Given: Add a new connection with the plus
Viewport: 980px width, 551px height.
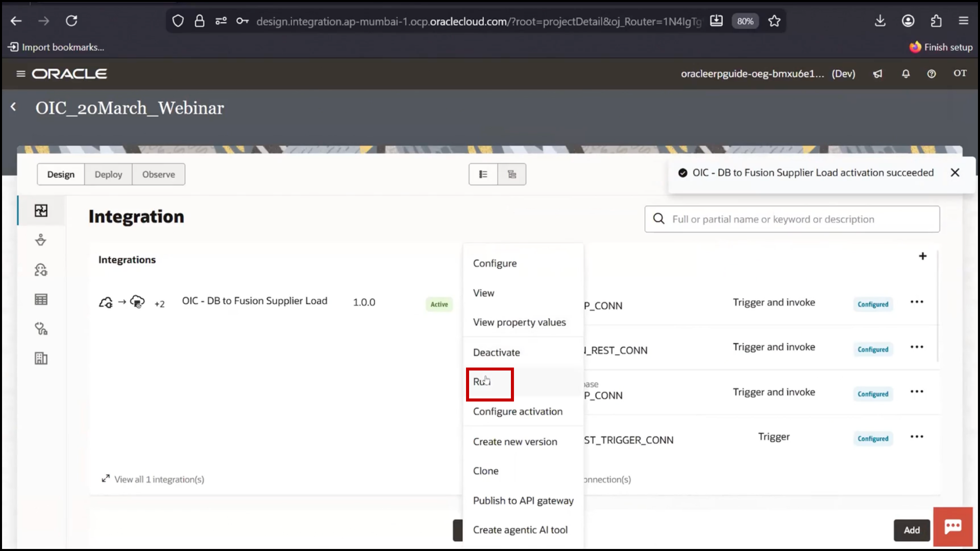Looking at the screenshot, I should [x=922, y=256].
